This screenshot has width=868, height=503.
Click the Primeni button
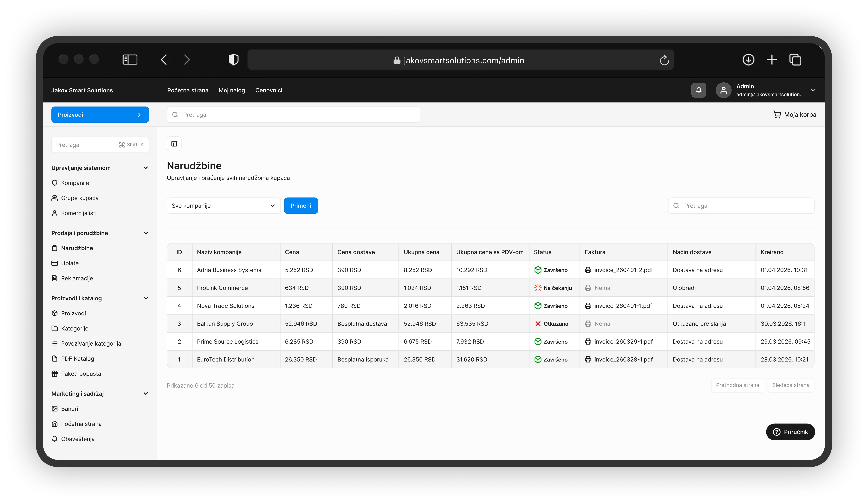coord(301,206)
